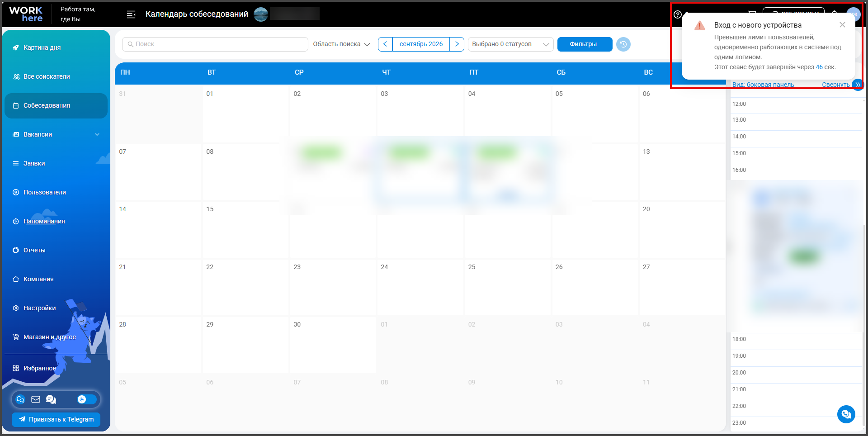Click Привязать к Telegram button

coord(56,419)
